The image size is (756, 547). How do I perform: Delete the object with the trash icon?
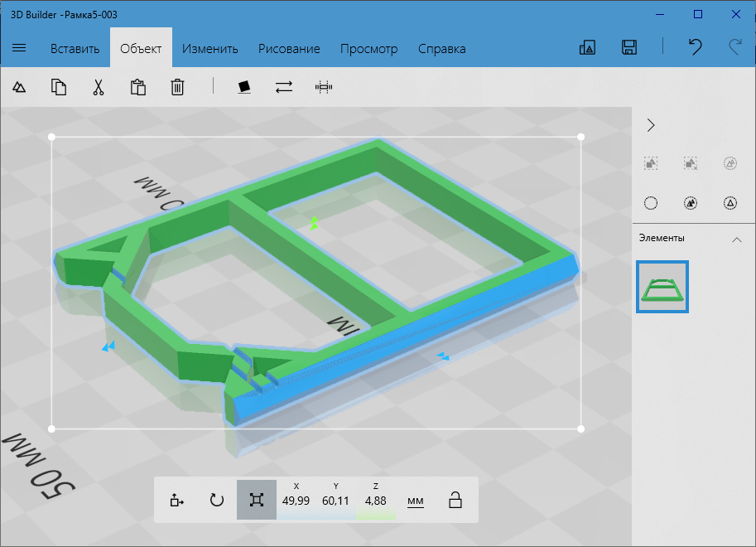click(x=177, y=87)
